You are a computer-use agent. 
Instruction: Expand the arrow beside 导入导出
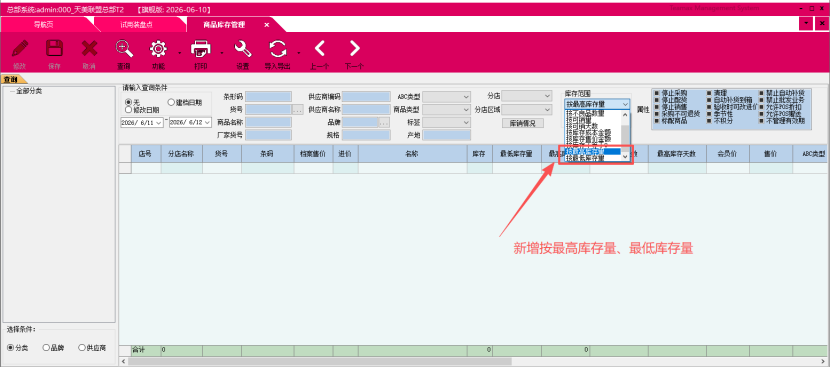pos(299,53)
